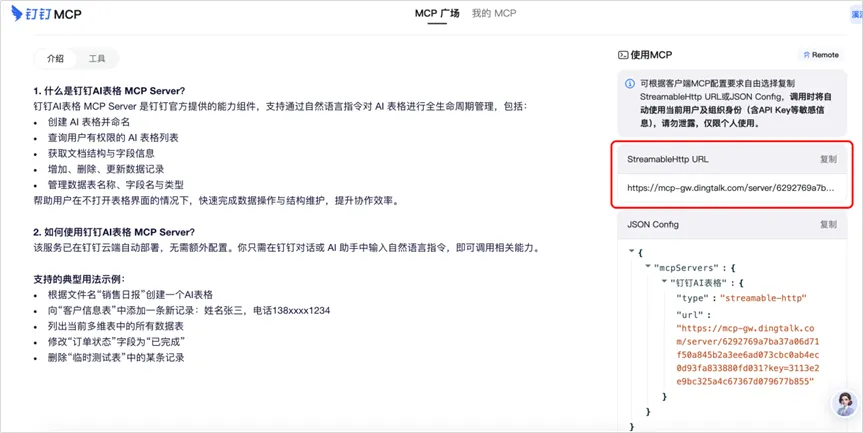This screenshot has width=863, height=433.
Task: Click bullet 管理数据表名称、字段名与类型
Action: coord(116,185)
